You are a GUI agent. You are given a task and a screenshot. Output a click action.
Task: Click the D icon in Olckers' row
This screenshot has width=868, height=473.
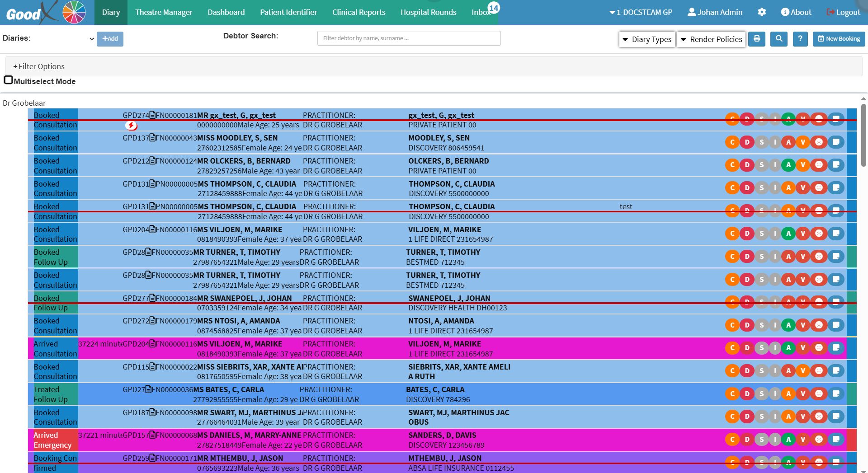point(747,165)
